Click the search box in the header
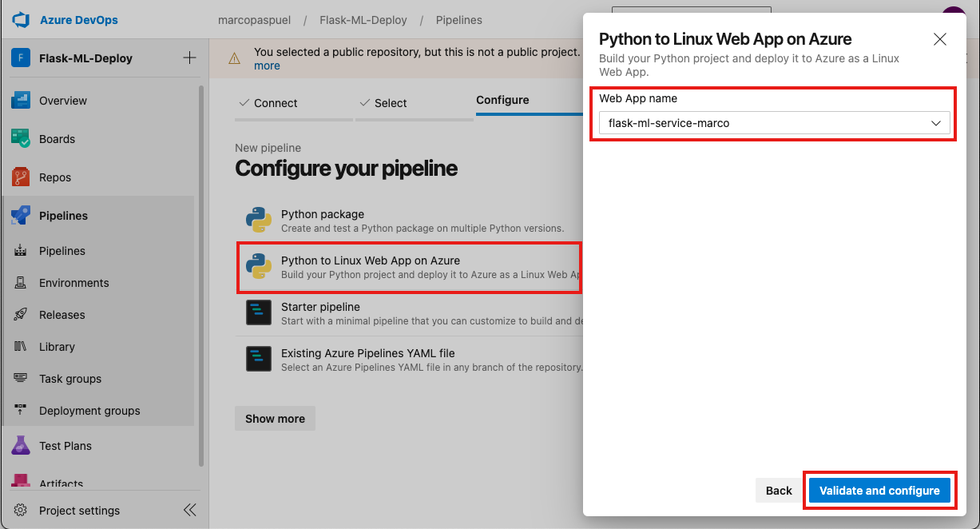This screenshot has width=980, height=529. click(692, 11)
